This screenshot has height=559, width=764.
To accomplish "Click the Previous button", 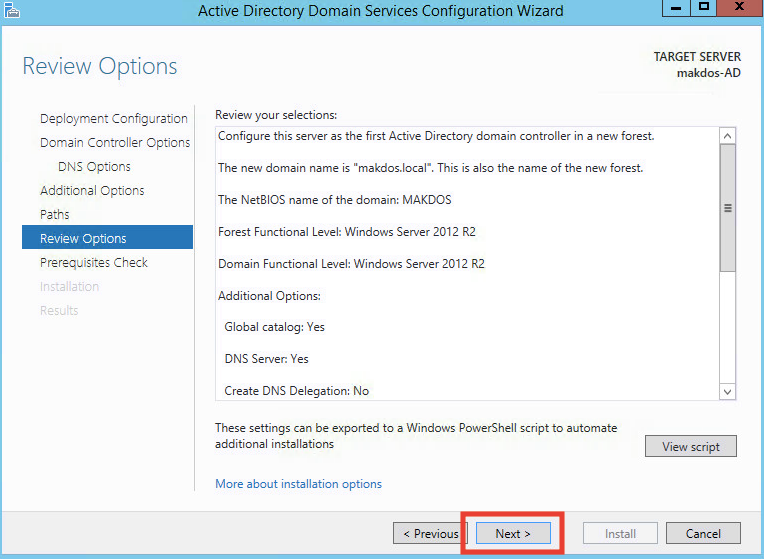I will pyautogui.click(x=430, y=533).
